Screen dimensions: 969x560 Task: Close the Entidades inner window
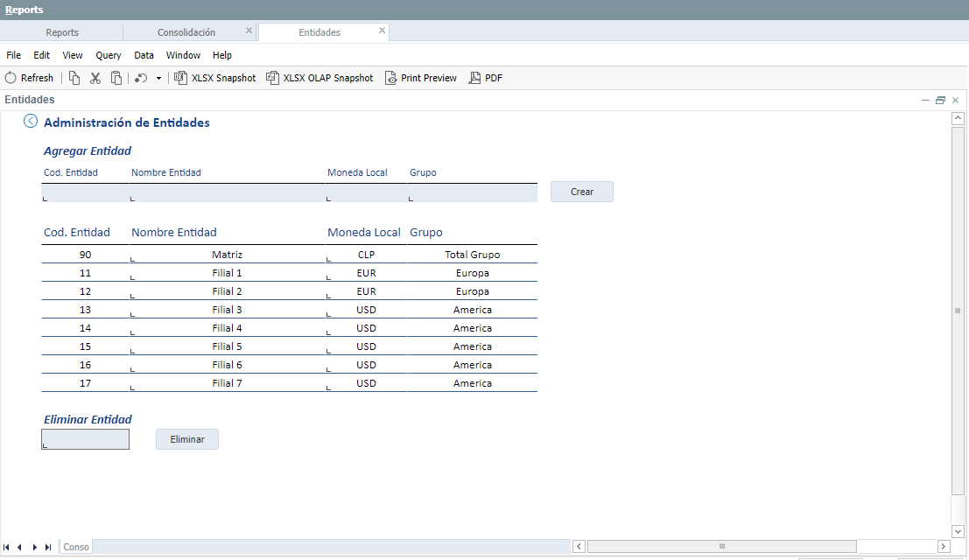click(x=955, y=100)
